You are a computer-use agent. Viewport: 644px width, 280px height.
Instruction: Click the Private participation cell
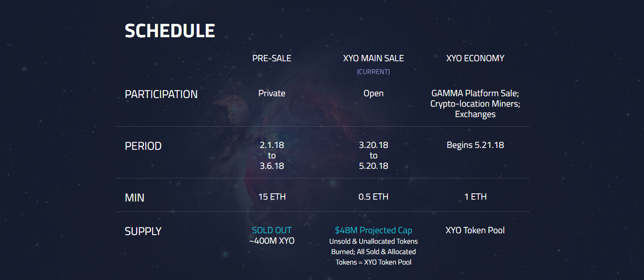pos(272,93)
